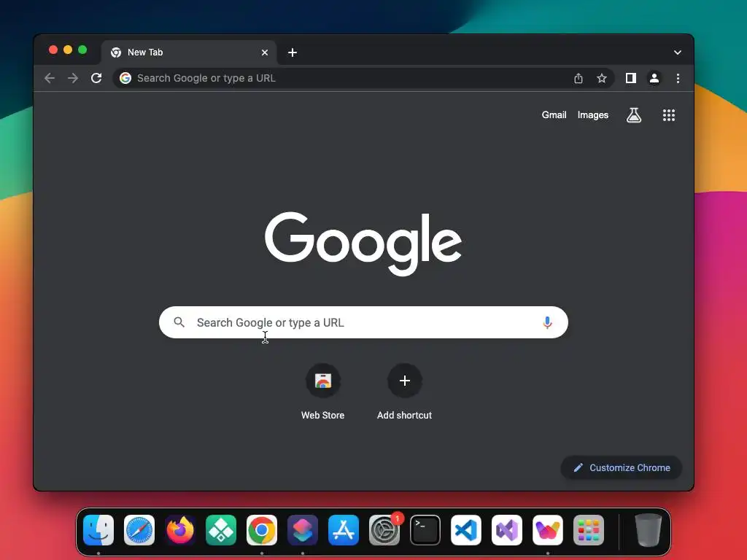The width and height of the screenshot is (747, 560).
Task: Open Chrome icon in the dock
Action: point(262,530)
